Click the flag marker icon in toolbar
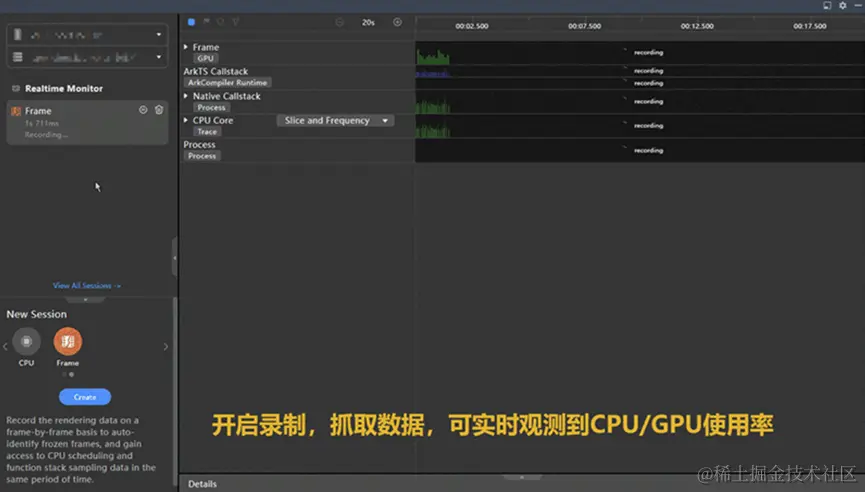865x492 pixels. tap(206, 22)
